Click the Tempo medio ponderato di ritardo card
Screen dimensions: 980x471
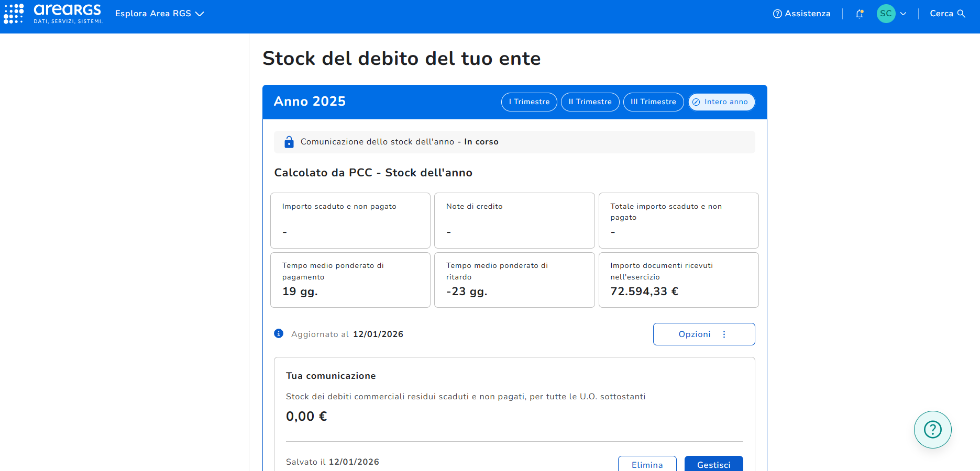[514, 280]
